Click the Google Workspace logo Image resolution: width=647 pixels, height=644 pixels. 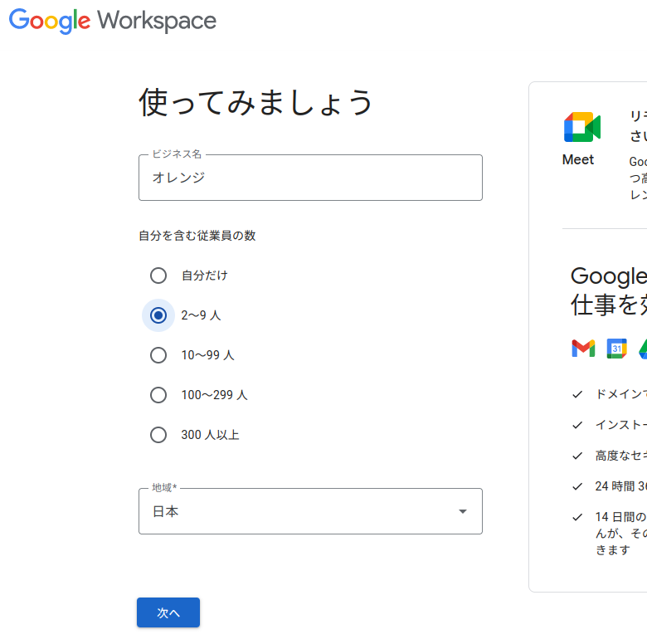pyautogui.click(x=113, y=21)
